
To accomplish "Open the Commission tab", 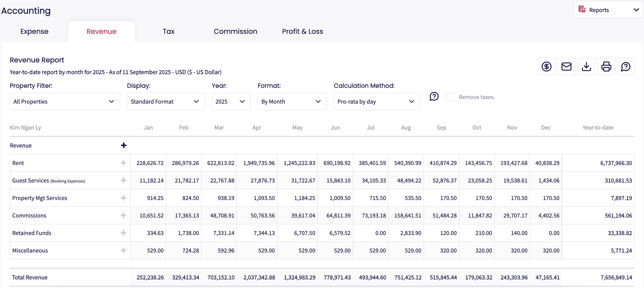I will pyautogui.click(x=235, y=31).
